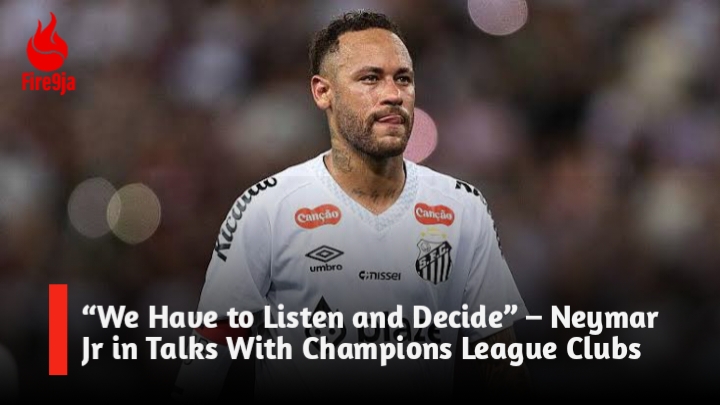The image size is (720, 405).
Task: Click the red vertical bar beside headline
Action: click(x=58, y=329)
